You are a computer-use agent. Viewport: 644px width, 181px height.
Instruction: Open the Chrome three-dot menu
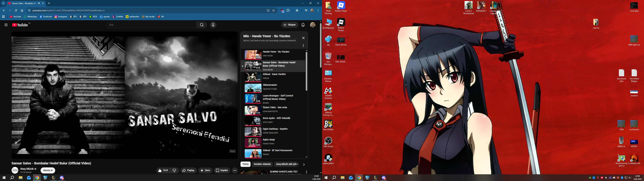point(318,11)
